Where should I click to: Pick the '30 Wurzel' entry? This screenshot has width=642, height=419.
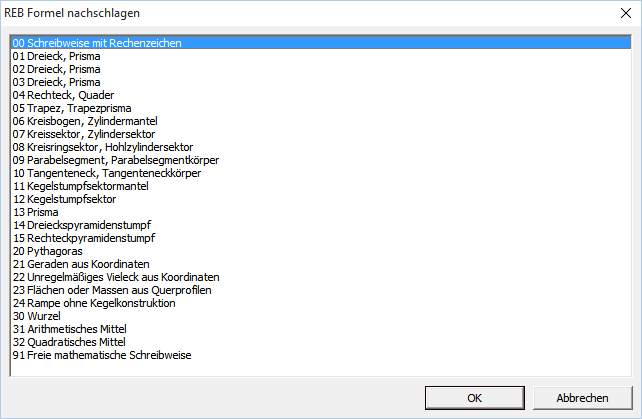click(x=321, y=316)
